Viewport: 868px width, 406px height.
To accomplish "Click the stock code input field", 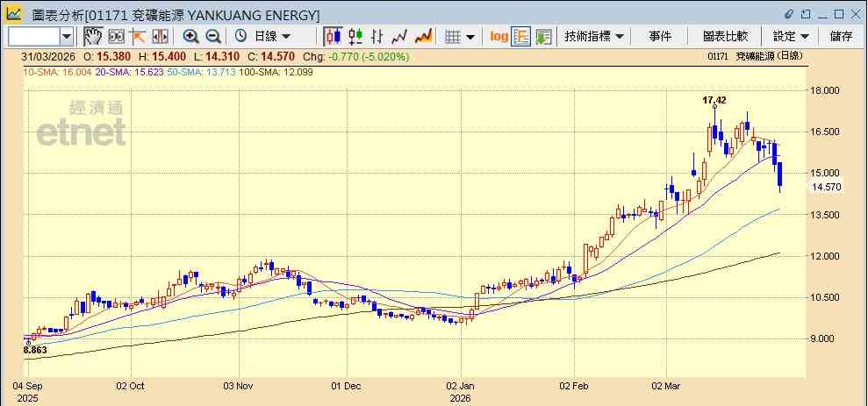I will click(x=34, y=37).
